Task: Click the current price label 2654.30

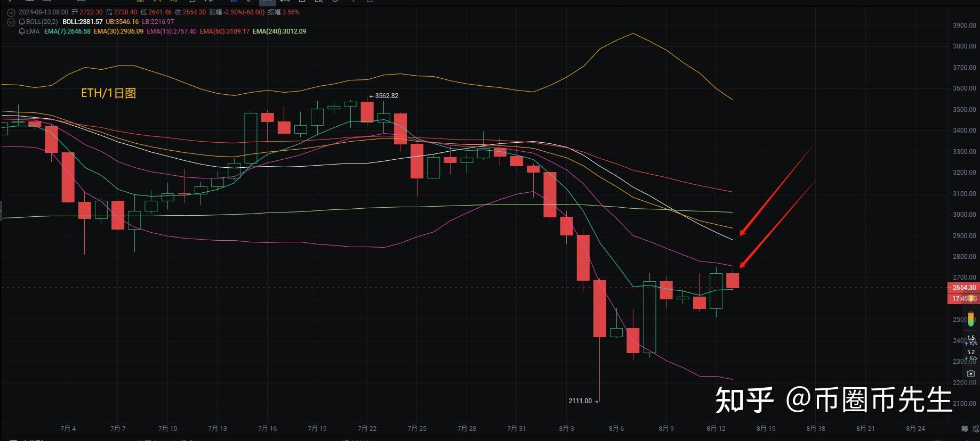Action: click(x=964, y=288)
